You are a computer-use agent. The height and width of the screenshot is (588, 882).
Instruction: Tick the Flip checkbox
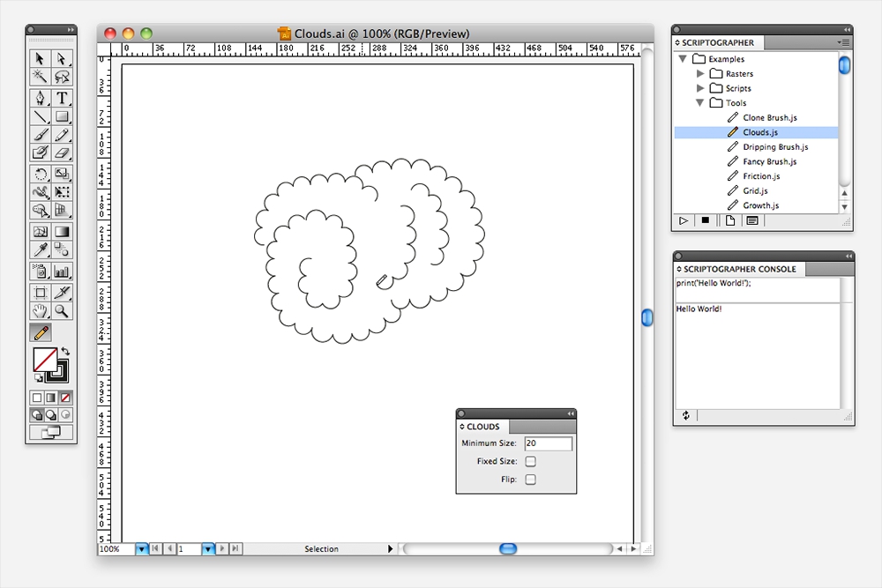[530, 480]
